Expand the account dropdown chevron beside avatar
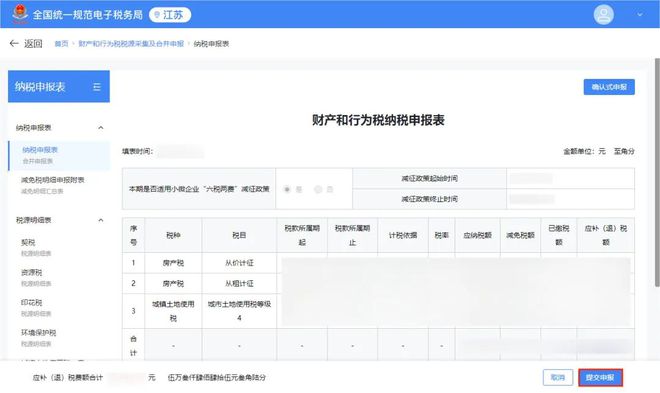The image size is (660, 393). tap(639, 15)
